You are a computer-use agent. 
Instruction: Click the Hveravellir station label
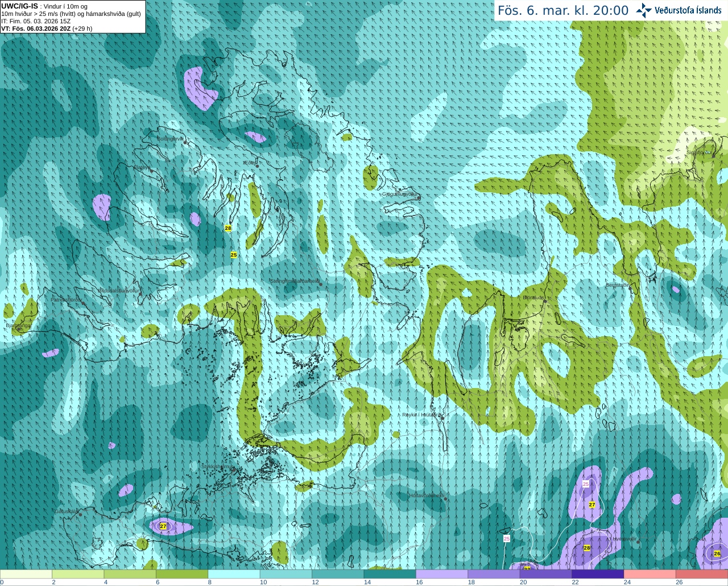coord(624,538)
